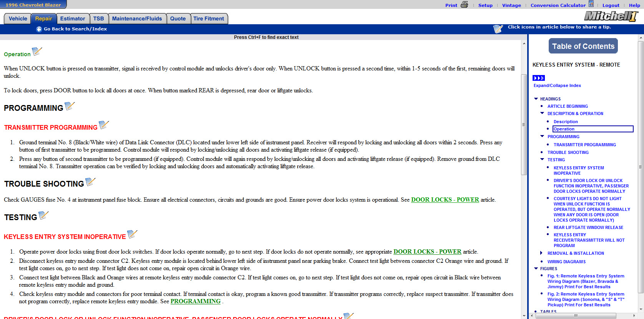Open DOOR LOCKS - POWER link in step 1

point(427,252)
